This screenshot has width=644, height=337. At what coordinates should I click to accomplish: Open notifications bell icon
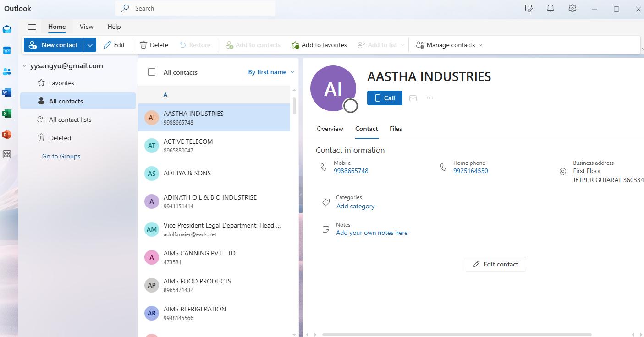click(550, 8)
